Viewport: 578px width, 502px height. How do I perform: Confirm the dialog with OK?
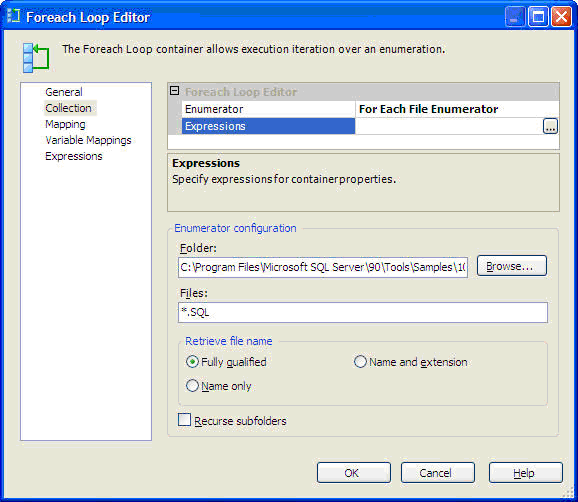coord(354,473)
